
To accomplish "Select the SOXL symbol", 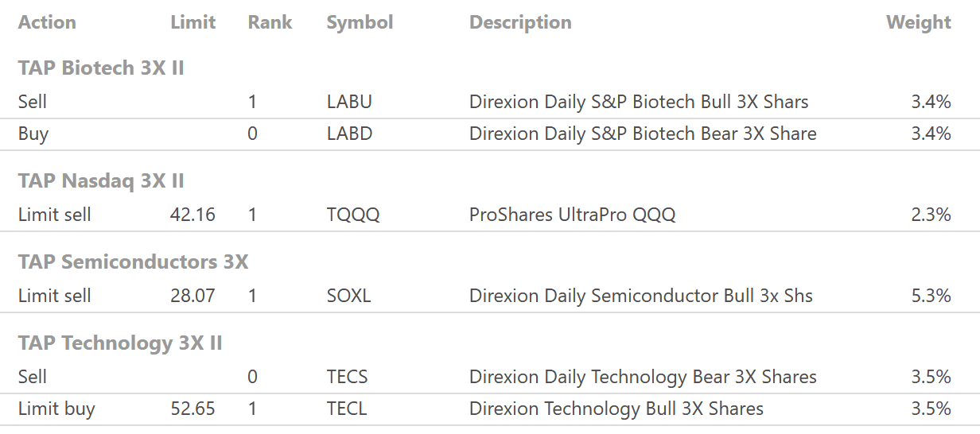I will [x=348, y=296].
